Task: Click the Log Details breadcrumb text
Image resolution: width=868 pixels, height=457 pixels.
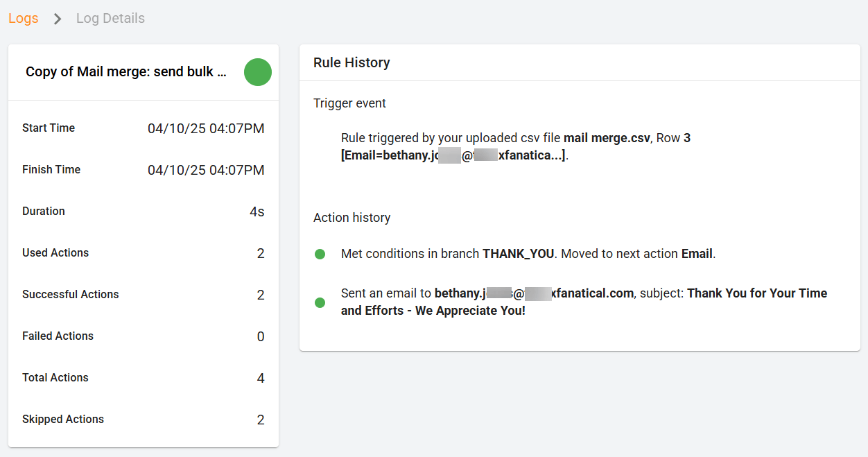Action: [x=110, y=18]
